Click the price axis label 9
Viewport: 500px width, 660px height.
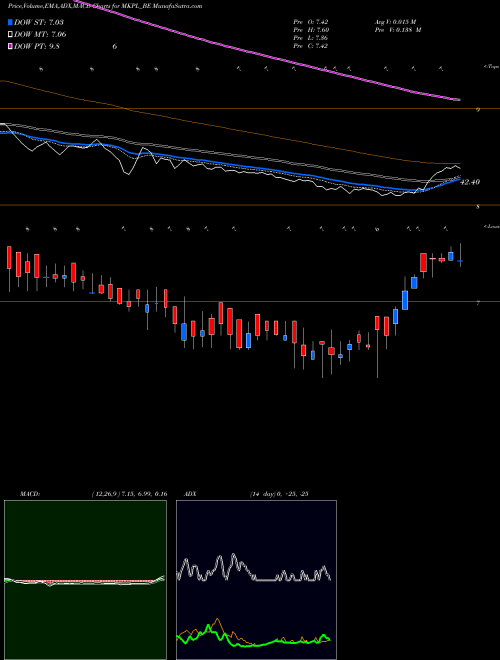[x=478, y=110]
